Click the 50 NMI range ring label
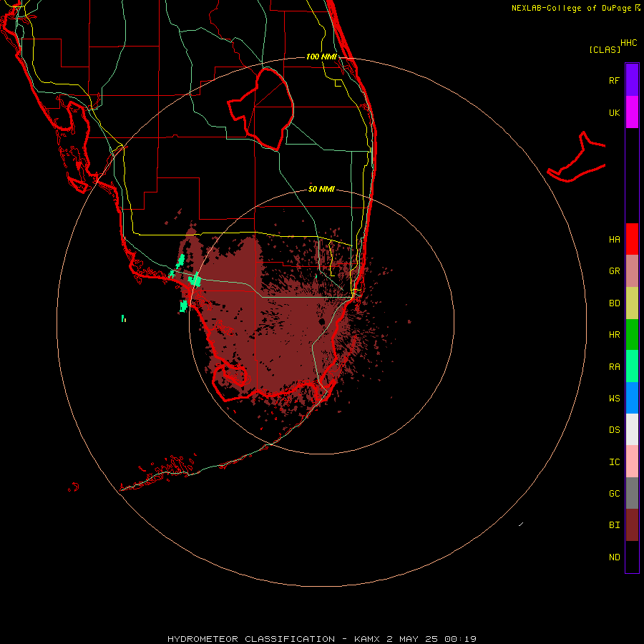Image resolution: width=644 pixels, height=644 pixels. 321,189
